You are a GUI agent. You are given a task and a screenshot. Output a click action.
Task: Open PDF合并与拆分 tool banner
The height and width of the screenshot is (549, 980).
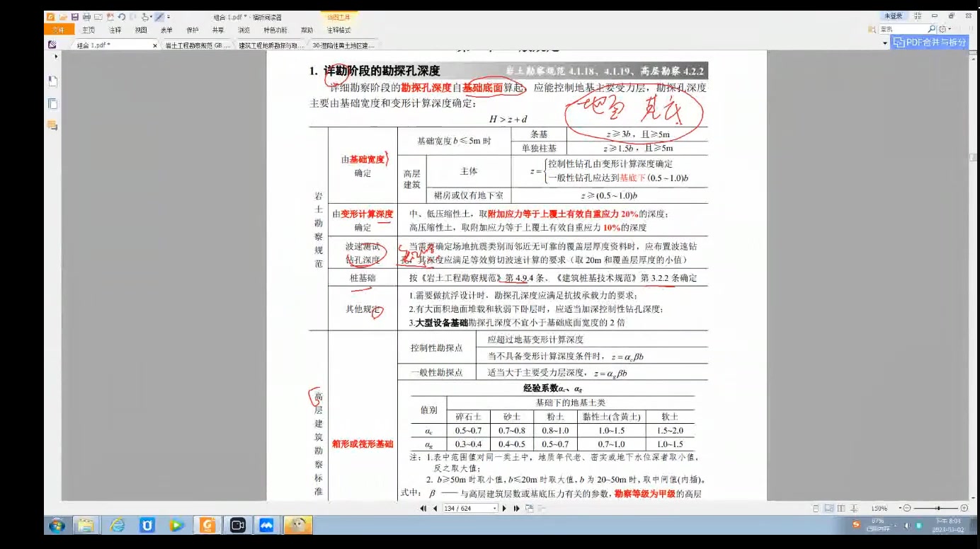pos(929,42)
